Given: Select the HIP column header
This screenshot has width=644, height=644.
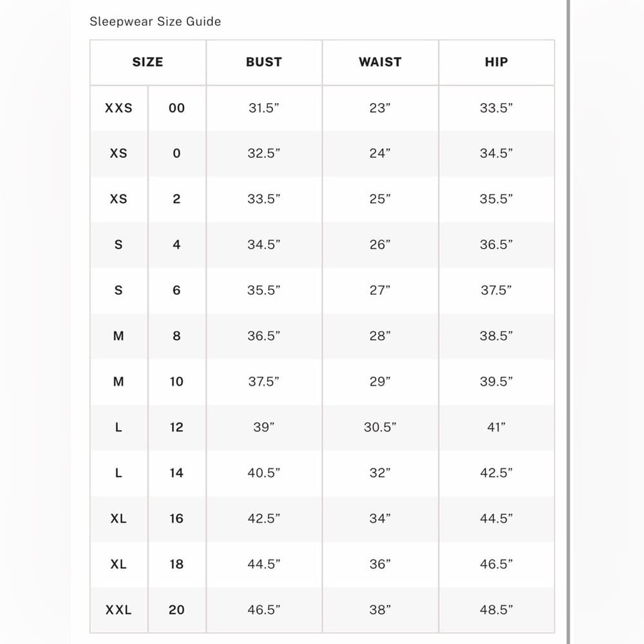Looking at the screenshot, I should click(497, 62).
